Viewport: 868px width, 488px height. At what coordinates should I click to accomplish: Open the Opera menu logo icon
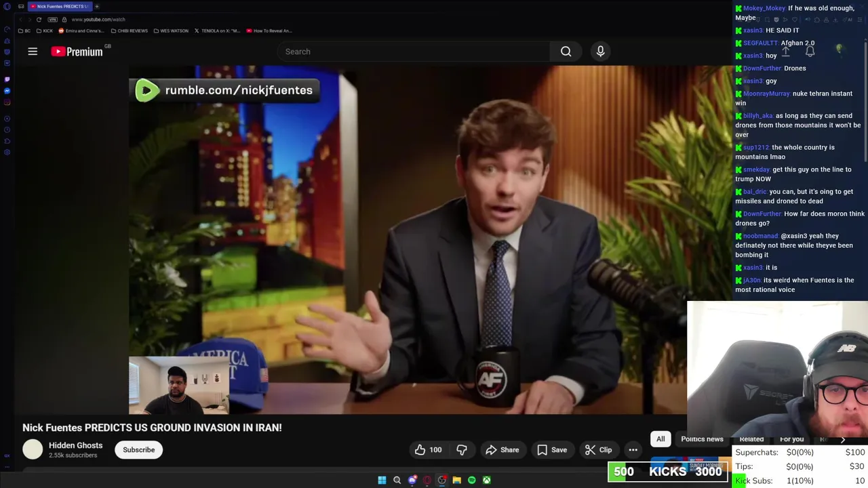coord(7,6)
